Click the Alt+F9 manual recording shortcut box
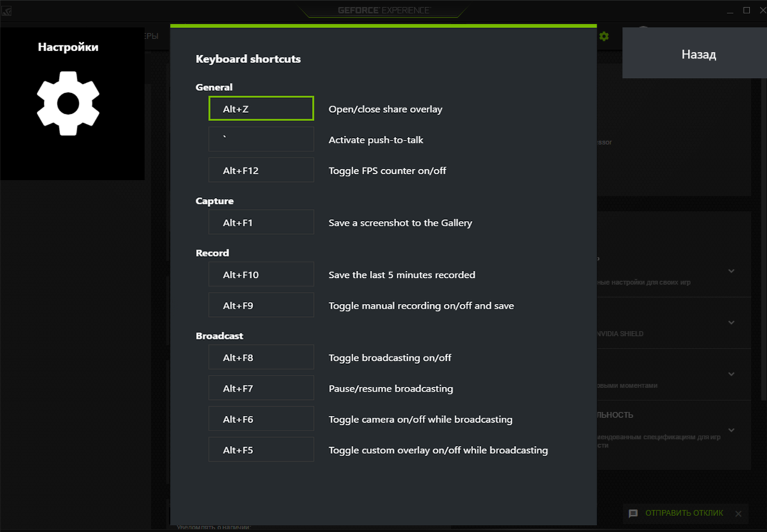 point(261,306)
